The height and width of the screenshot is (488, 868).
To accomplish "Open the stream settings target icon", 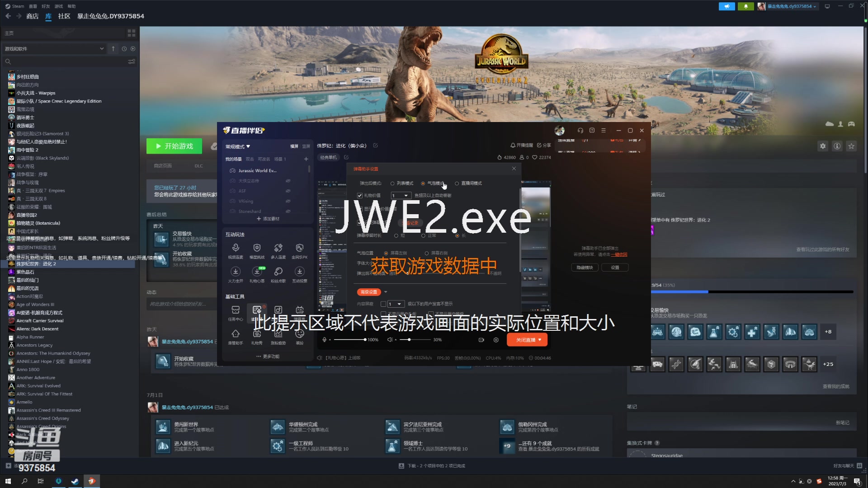I will (x=496, y=340).
